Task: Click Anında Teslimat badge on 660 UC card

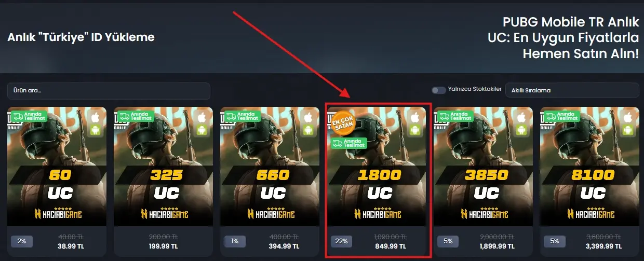Action: point(242,116)
